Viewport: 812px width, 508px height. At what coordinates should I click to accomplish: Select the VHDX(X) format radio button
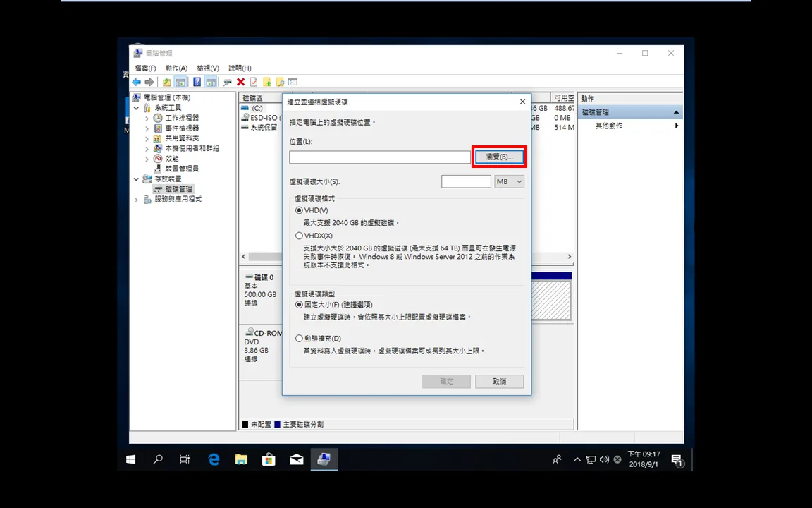(x=299, y=236)
